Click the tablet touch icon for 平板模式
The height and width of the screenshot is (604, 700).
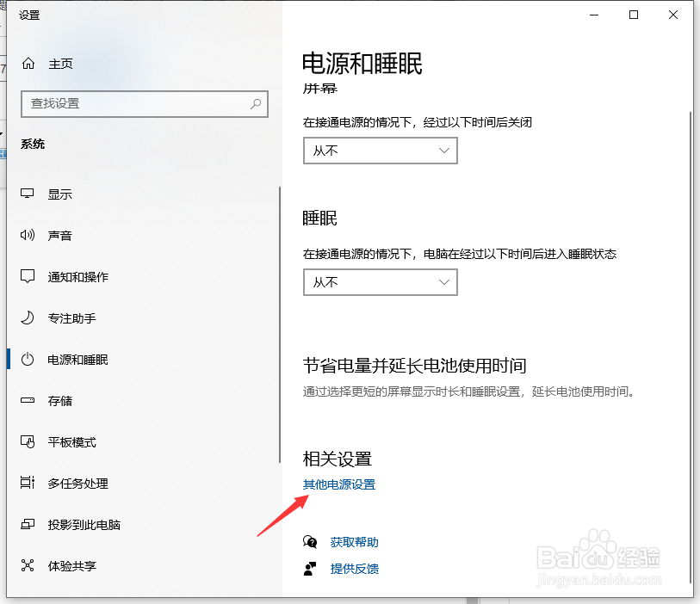click(28, 441)
